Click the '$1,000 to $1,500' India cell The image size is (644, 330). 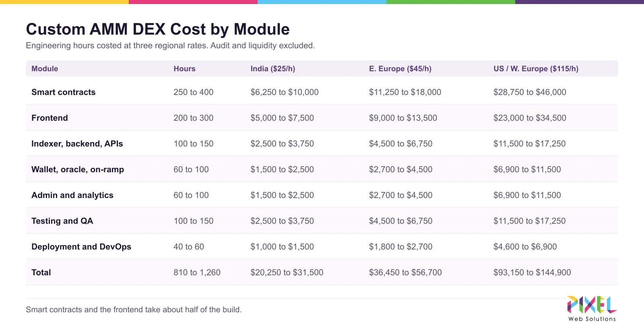point(282,247)
